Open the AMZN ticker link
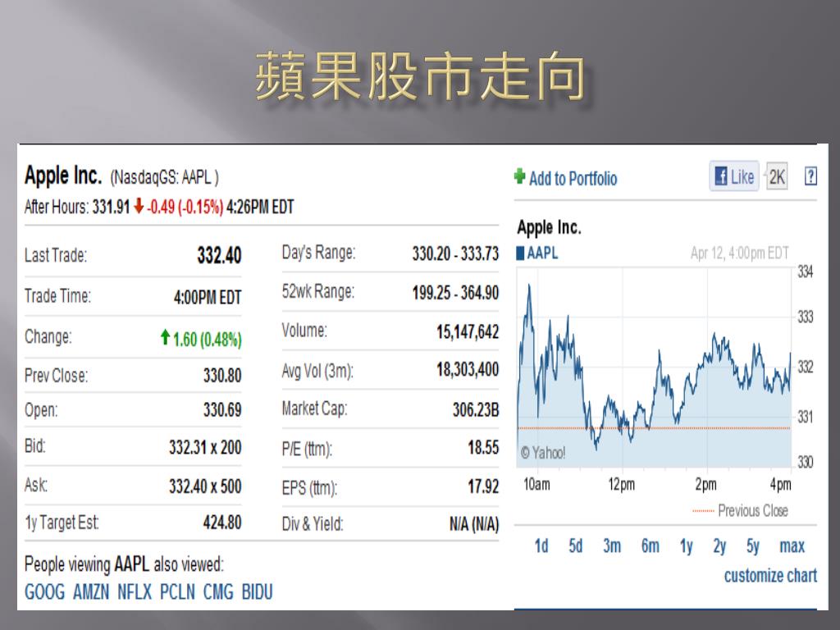The image size is (840, 630). coord(91,592)
